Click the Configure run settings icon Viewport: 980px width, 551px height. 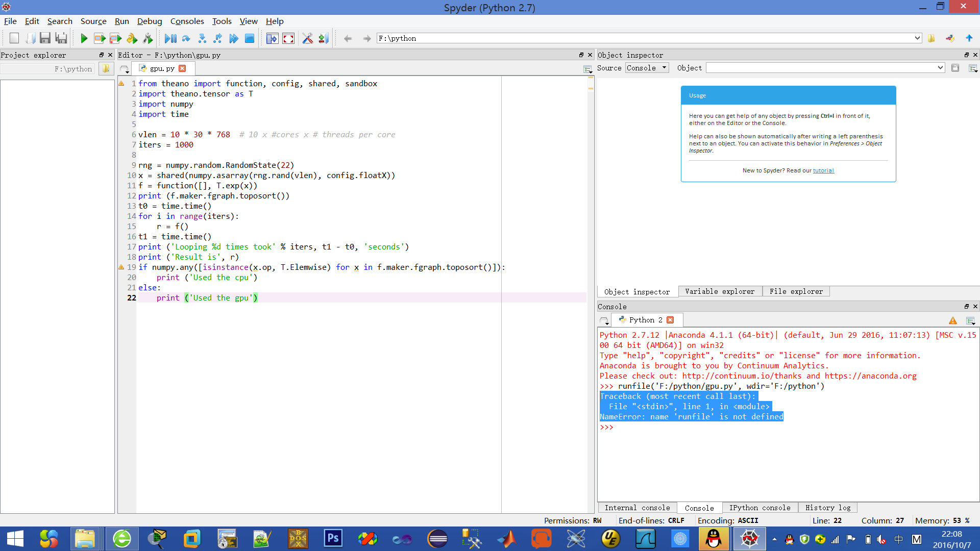point(148,38)
